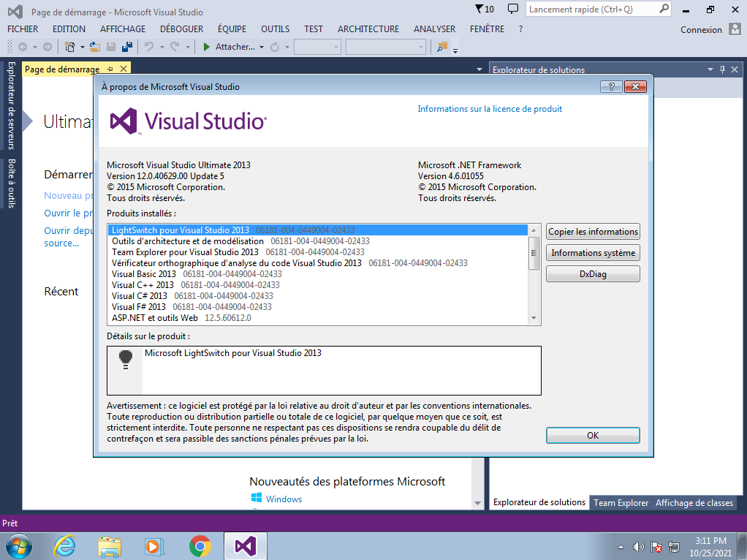Open the Undo history dropdown arrow
This screenshot has height=560, width=747.
(x=162, y=48)
